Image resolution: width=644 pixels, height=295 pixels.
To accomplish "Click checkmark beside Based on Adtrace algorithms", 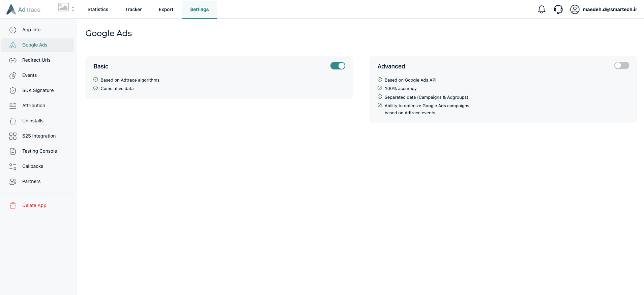I will click(96, 80).
